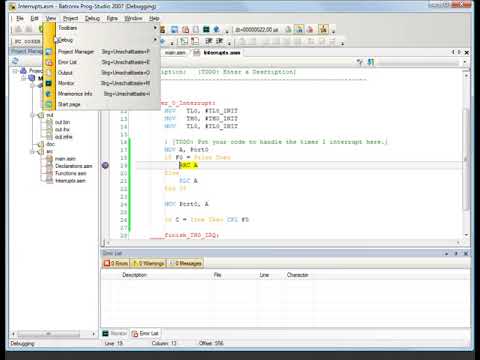The width and height of the screenshot is (480, 360).
Task: Click the filter icon above editor
Action: (x=360, y=62)
